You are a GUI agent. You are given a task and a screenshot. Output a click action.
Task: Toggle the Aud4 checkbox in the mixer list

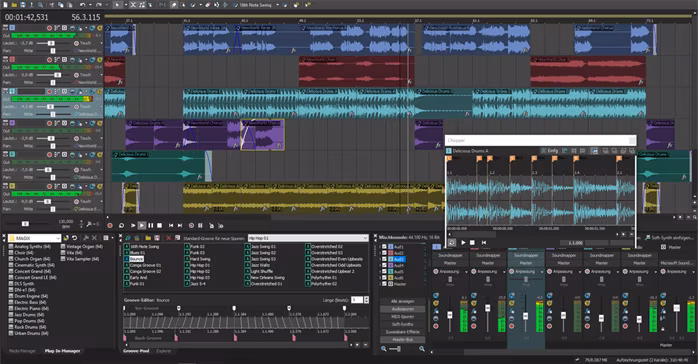(x=384, y=265)
